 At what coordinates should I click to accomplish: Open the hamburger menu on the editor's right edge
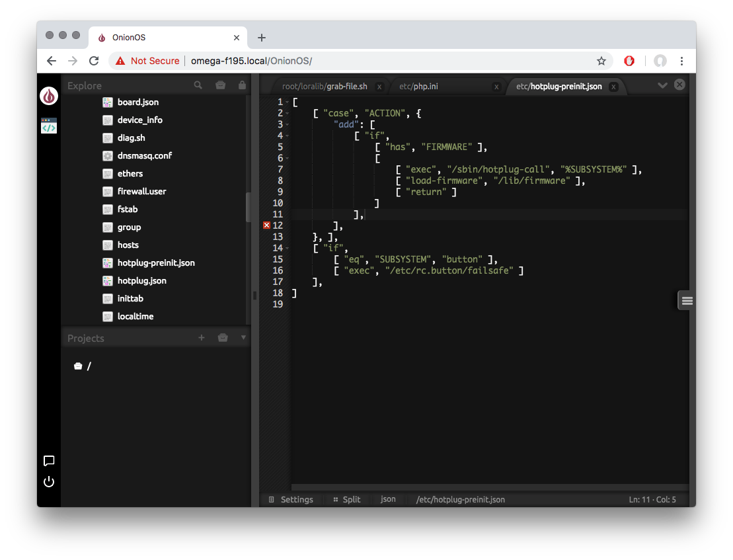(685, 300)
